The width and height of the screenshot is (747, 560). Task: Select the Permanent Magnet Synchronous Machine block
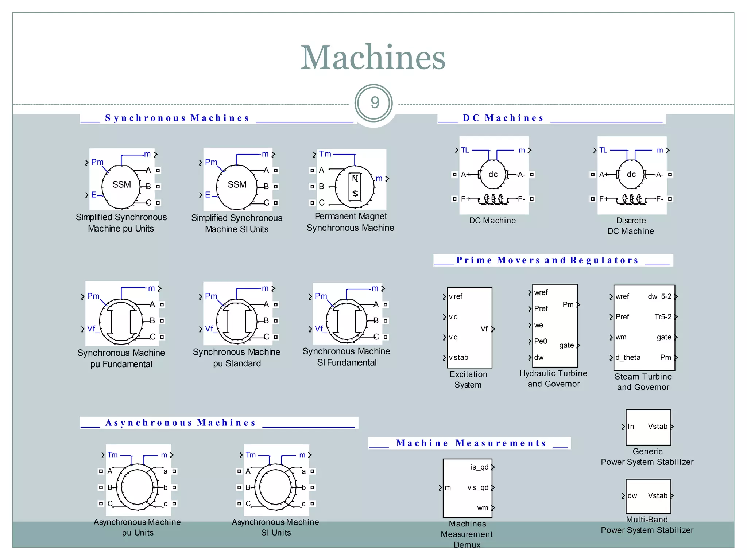click(x=354, y=187)
